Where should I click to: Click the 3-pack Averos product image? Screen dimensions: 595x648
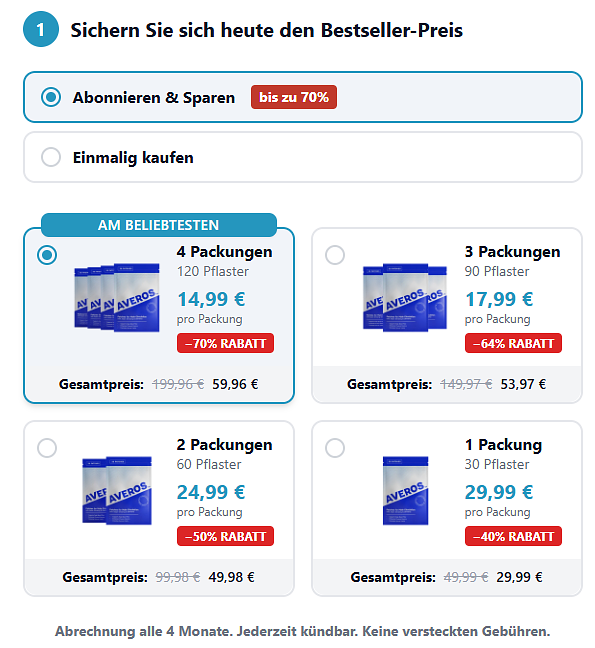405,297
